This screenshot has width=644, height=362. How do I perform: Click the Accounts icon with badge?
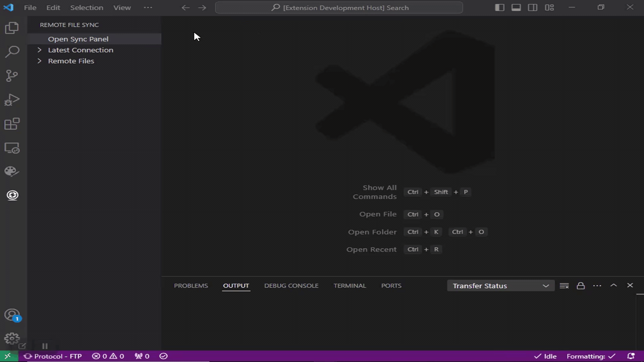pyautogui.click(x=12, y=315)
